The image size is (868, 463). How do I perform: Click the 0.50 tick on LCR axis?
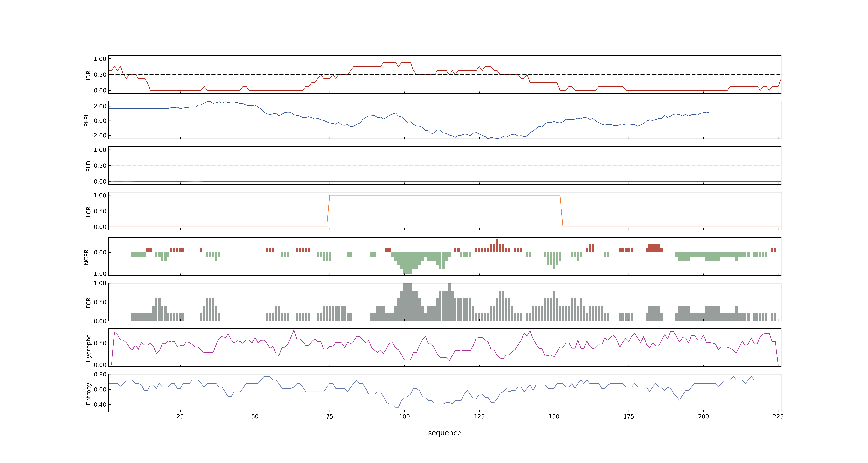tap(100, 211)
